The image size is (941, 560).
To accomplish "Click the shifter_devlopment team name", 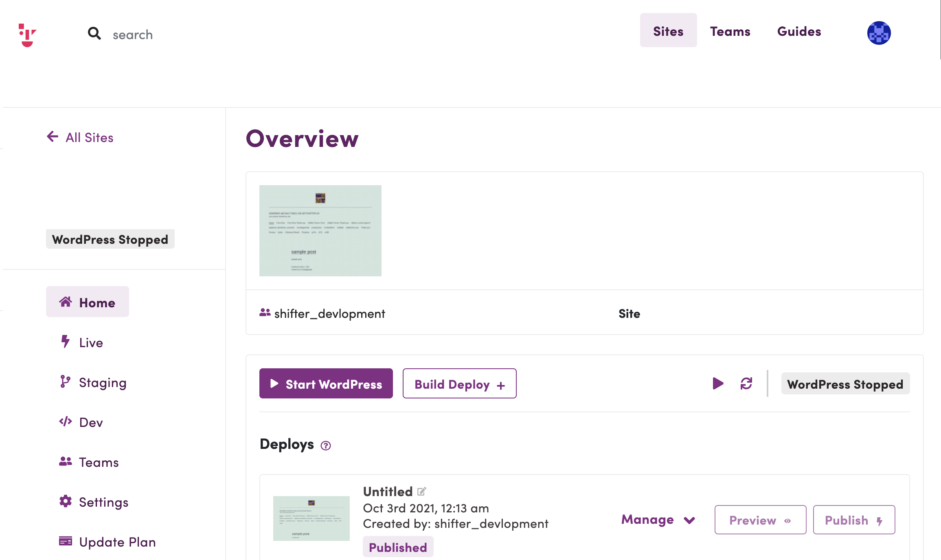I will [329, 313].
